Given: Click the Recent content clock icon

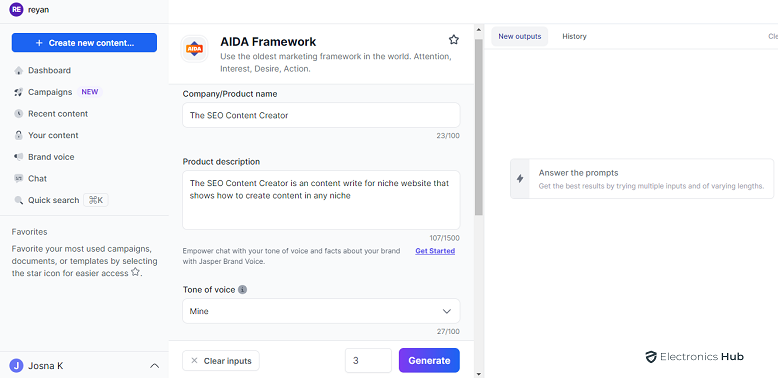Looking at the screenshot, I should coord(18,114).
